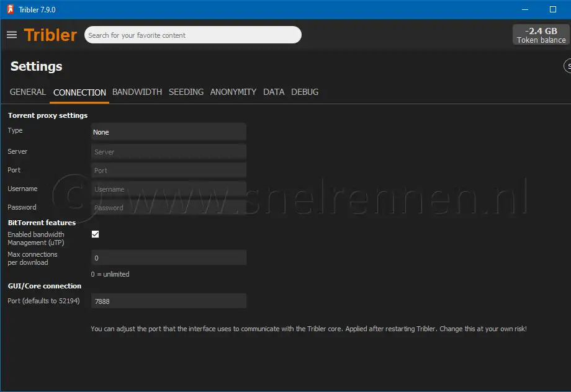Click the GUI/Core port field showing 7888

click(169, 301)
